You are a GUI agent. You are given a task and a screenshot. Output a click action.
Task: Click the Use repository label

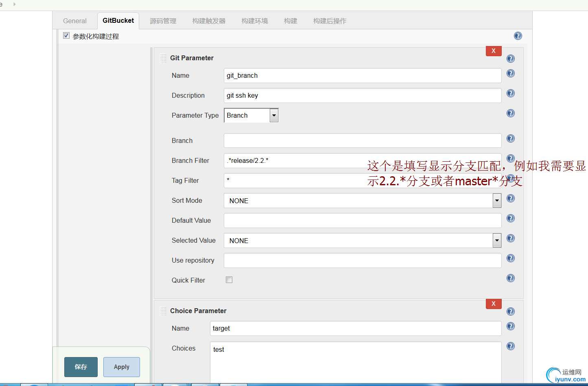[x=193, y=260]
